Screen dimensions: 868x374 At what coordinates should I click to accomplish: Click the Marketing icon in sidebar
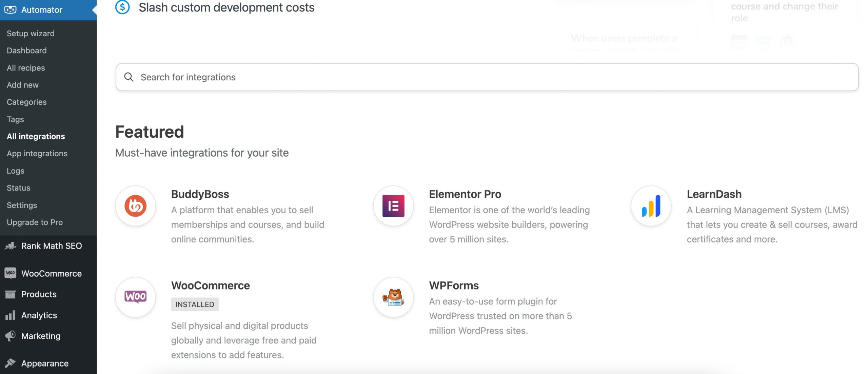[x=9, y=336]
